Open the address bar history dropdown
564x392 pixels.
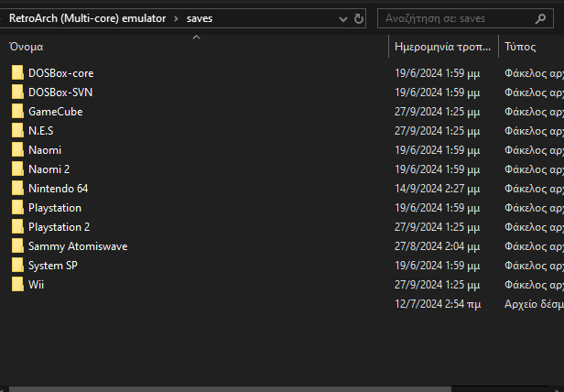342,17
